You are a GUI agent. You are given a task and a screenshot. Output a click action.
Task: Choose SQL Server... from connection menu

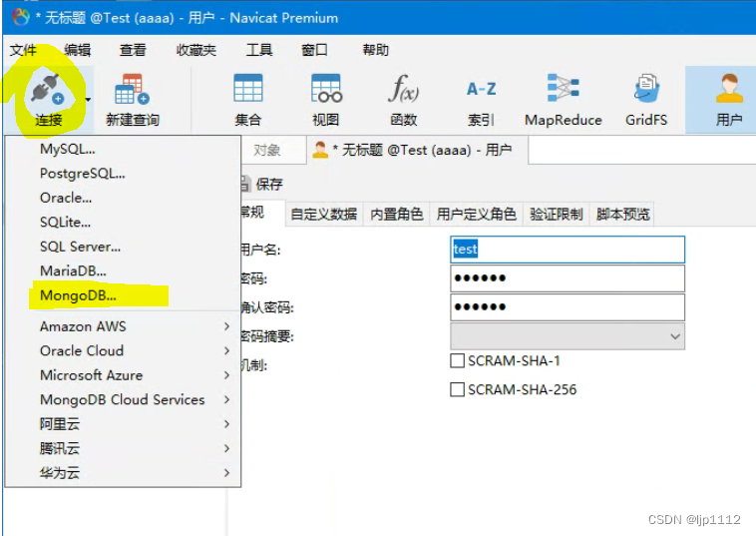[x=123, y=247]
